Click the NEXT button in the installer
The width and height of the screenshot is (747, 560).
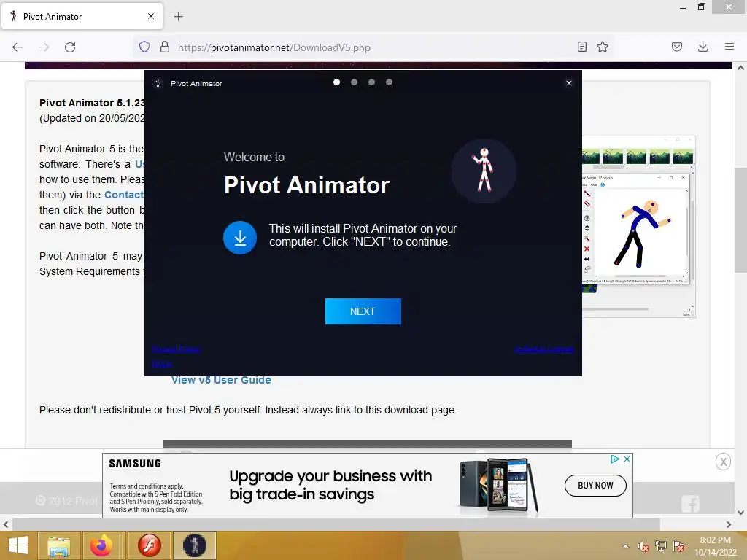tap(363, 311)
